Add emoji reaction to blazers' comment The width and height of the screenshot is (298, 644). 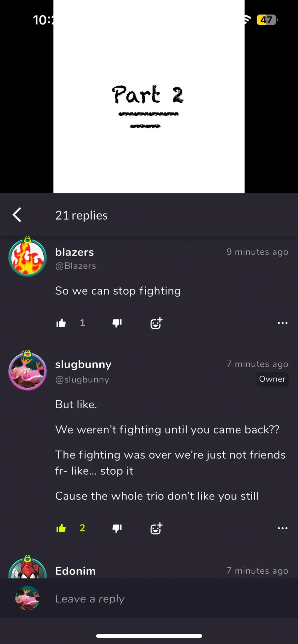[156, 323]
